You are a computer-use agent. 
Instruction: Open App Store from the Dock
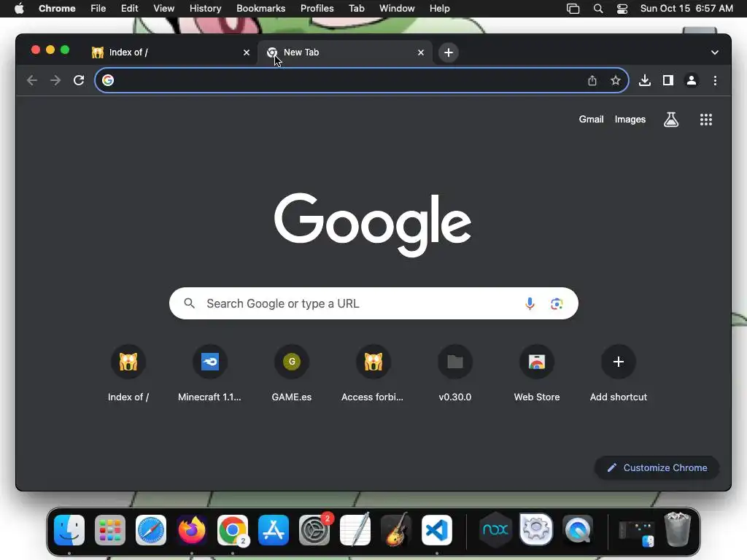(274, 530)
